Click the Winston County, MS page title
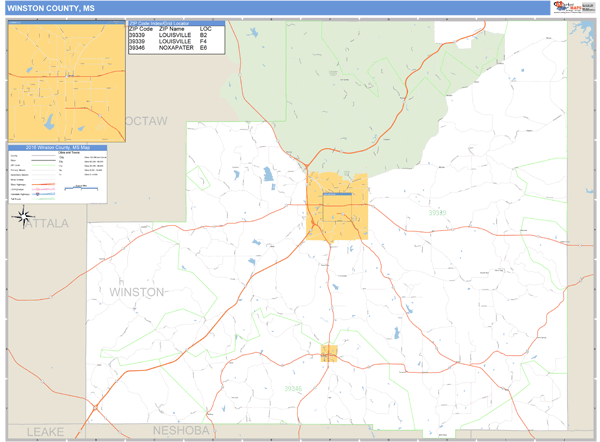The height and width of the screenshot is (442, 600). (x=45, y=8)
